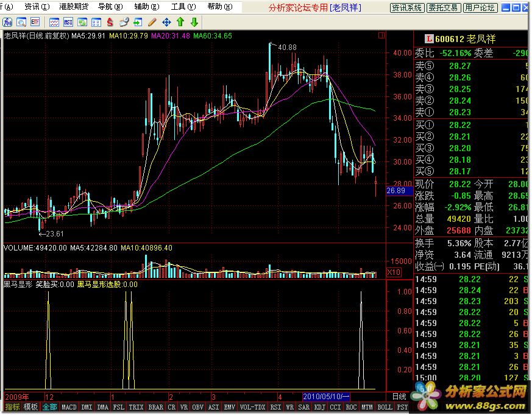The width and height of the screenshot is (532, 415).
Task: Switch to the SAR indicator tab
Action: (x=303, y=407)
